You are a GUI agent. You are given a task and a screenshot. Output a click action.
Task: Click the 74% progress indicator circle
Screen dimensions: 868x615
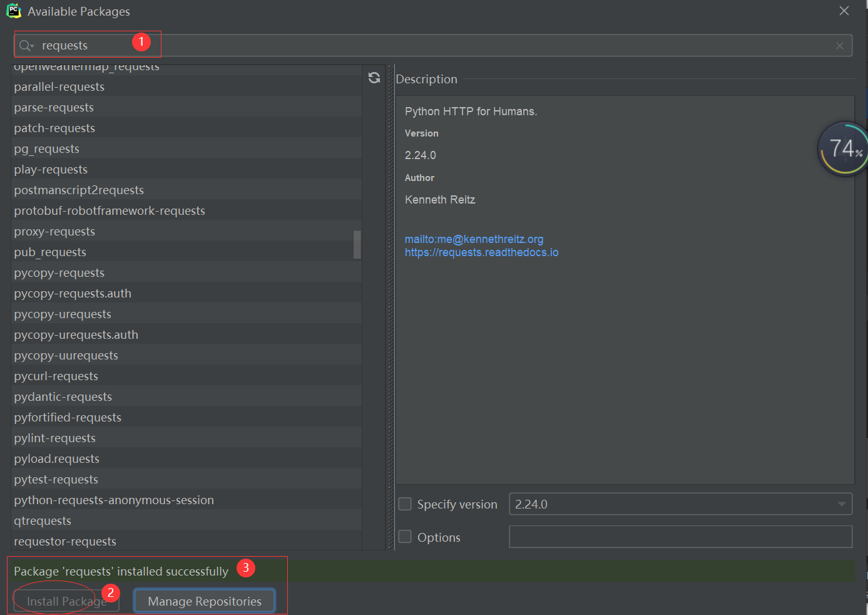tap(843, 148)
